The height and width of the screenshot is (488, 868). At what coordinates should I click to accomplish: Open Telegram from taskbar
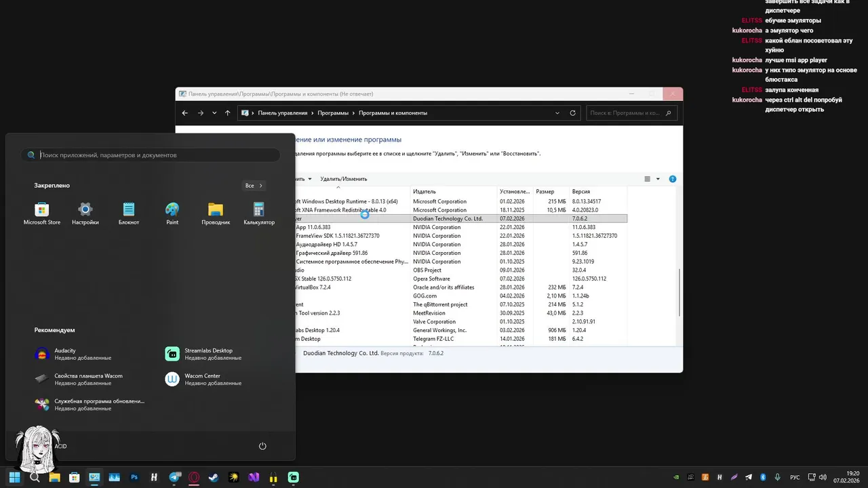click(x=174, y=477)
